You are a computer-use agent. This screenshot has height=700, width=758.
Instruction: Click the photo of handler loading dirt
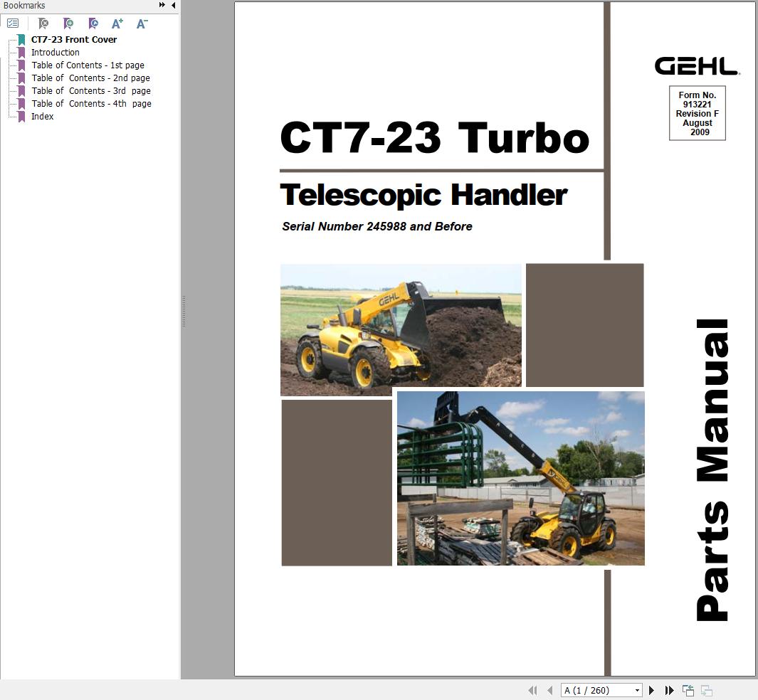coord(401,330)
